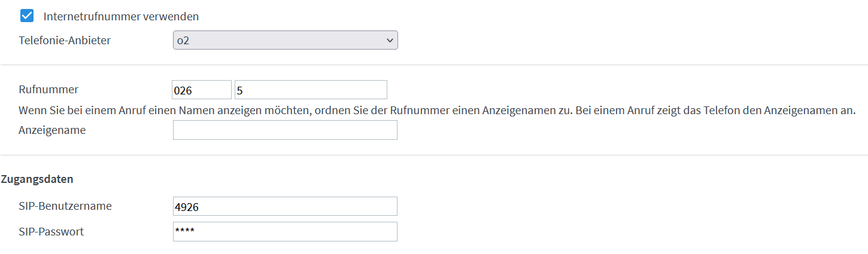Click the 'Anzeigename' label
868x254 pixels.
point(52,130)
